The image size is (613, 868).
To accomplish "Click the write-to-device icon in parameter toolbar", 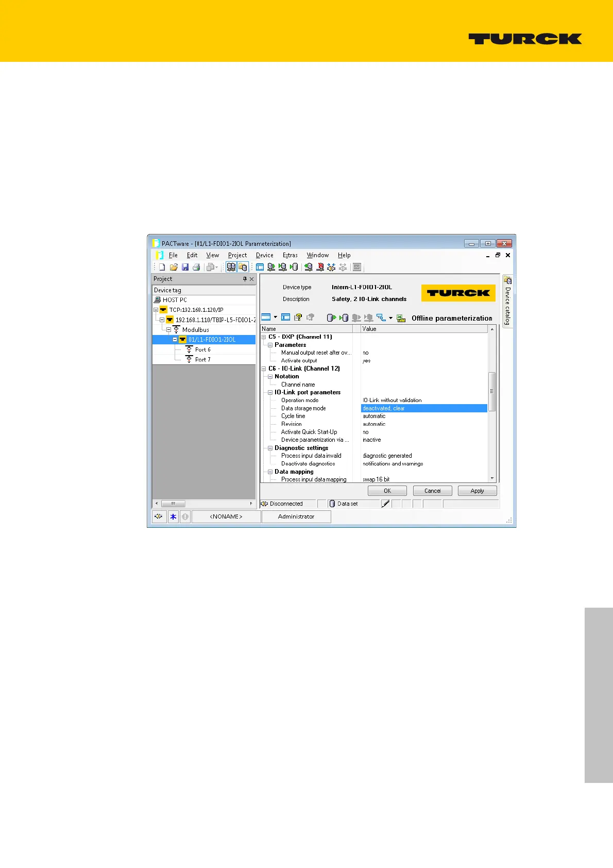I will pyautogui.click(x=344, y=318).
